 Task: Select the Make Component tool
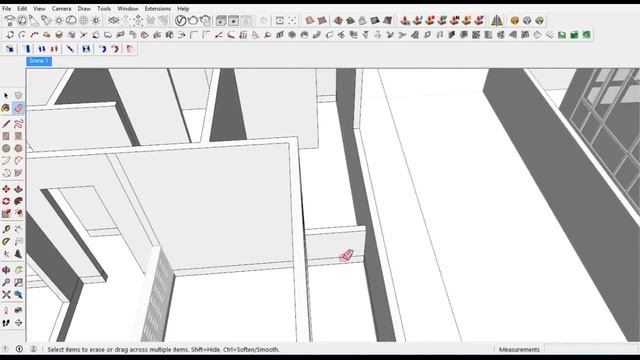tap(18, 96)
